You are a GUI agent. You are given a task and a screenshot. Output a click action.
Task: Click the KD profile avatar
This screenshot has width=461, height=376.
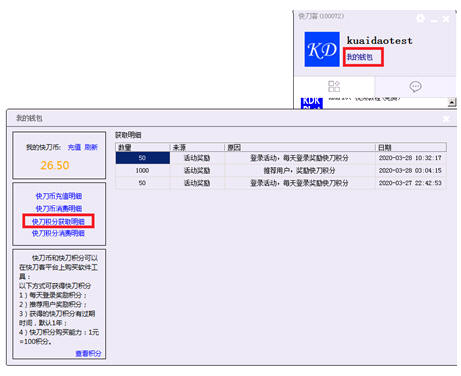(x=322, y=49)
